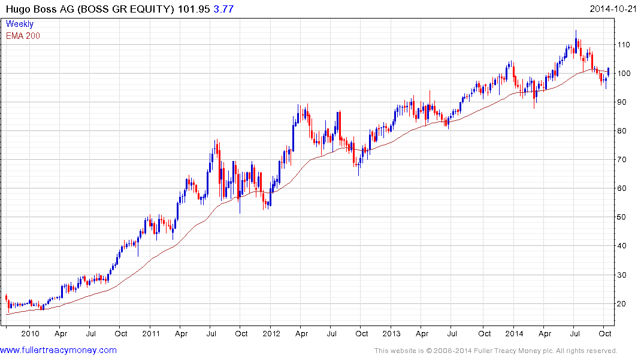Screen dimensions: 644x359
Task: Click the 110 price axis label
Action: tap(624, 45)
